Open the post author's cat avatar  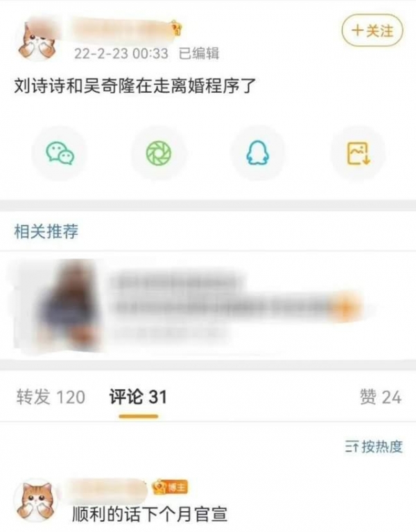tap(37, 39)
